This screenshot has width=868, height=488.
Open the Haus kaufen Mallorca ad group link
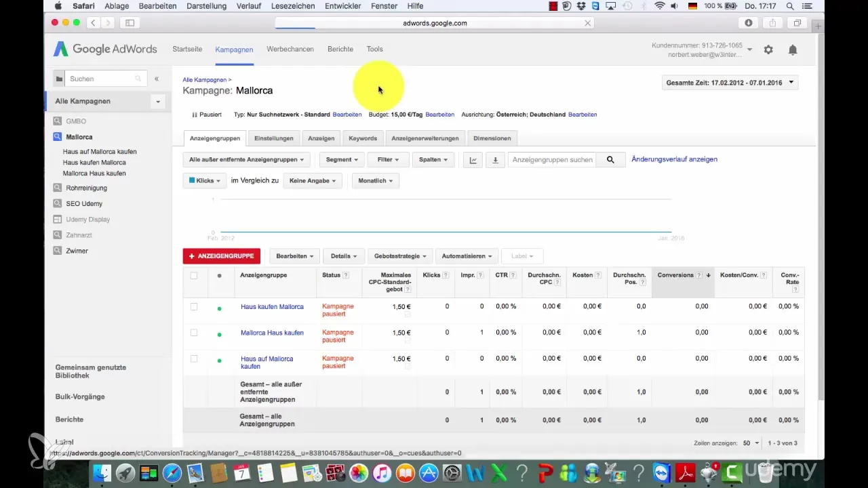272,307
